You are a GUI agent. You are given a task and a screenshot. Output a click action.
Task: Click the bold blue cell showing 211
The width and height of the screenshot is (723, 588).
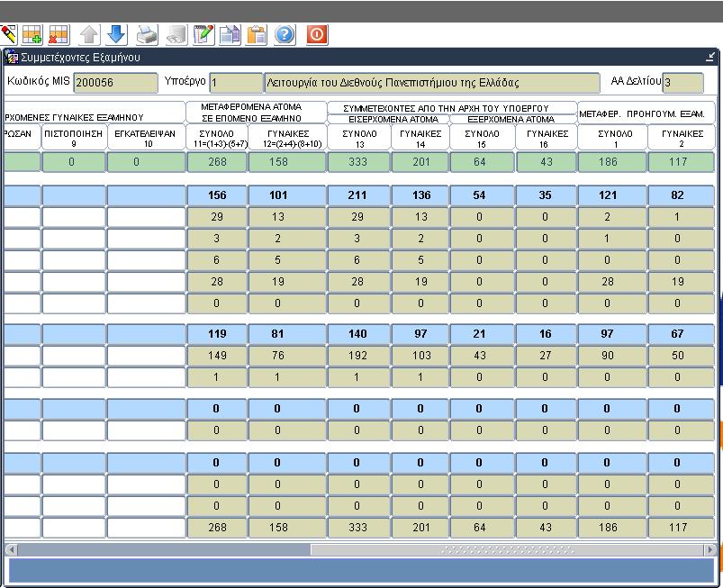[358, 195]
